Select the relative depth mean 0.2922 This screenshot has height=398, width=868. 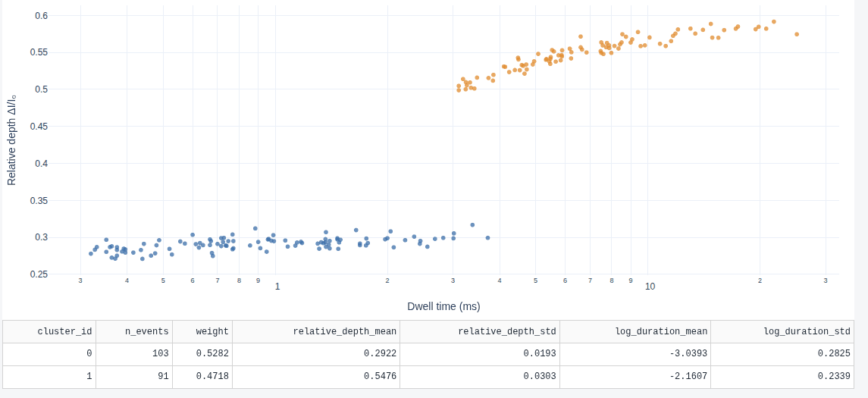316,354
